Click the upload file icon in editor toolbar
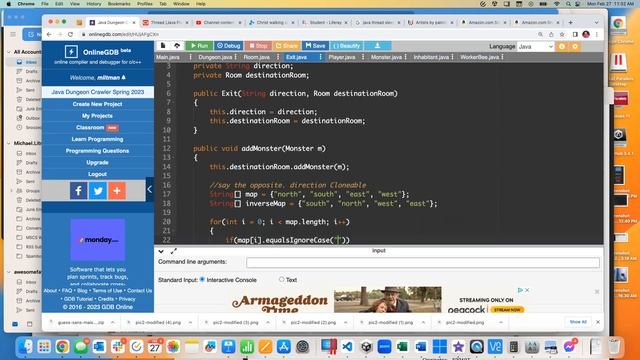Screen dimensions: 640x360 pyautogui.click(x=177, y=46)
